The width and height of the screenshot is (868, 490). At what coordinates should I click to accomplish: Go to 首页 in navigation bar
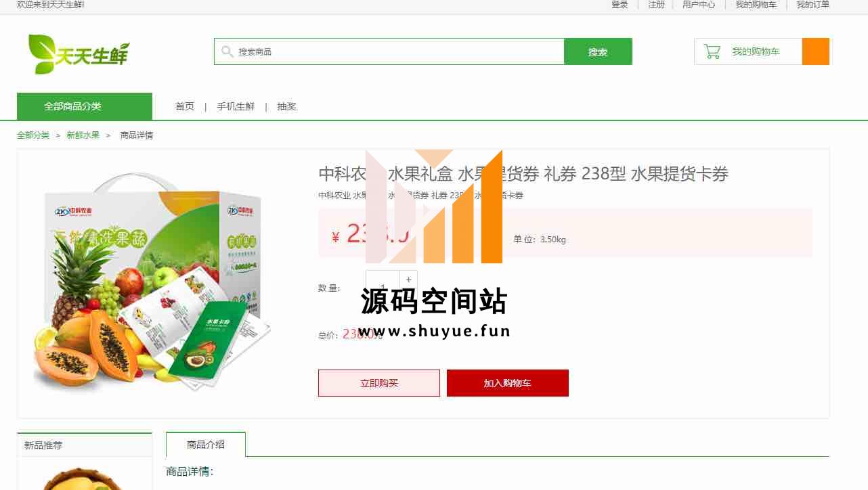coord(184,106)
